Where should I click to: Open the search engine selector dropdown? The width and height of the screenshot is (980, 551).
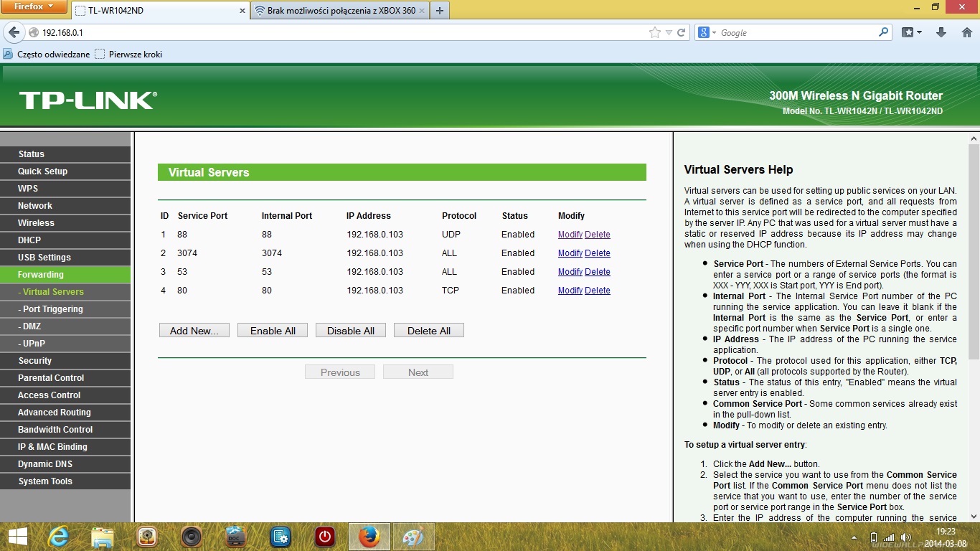click(x=707, y=32)
